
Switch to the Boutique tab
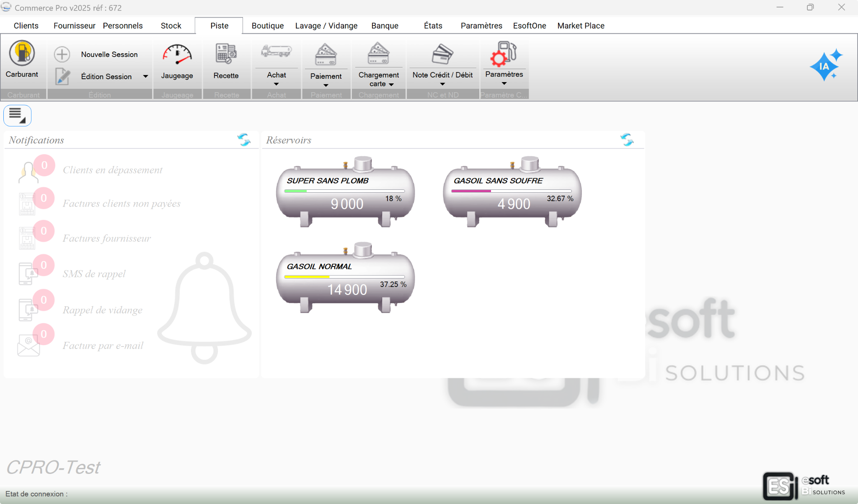[268, 26]
